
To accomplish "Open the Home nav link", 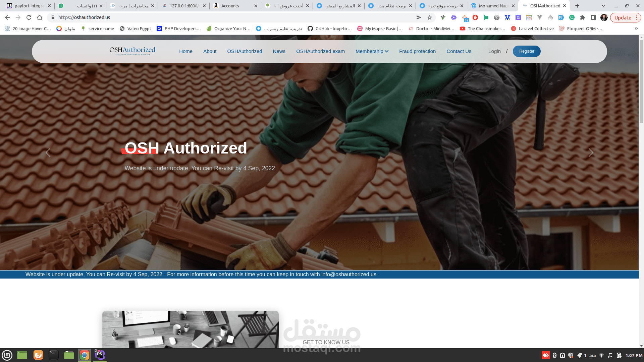I will (x=186, y=51).
